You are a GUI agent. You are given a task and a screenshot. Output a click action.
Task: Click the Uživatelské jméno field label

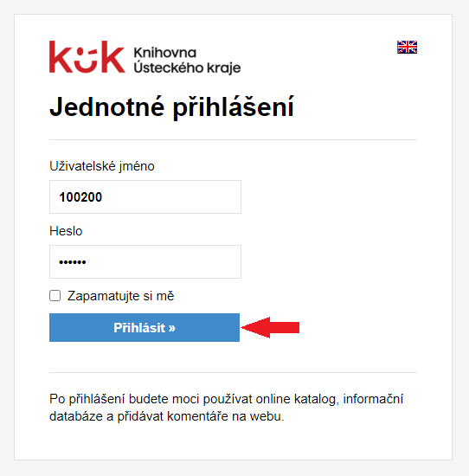click(102, 166)
